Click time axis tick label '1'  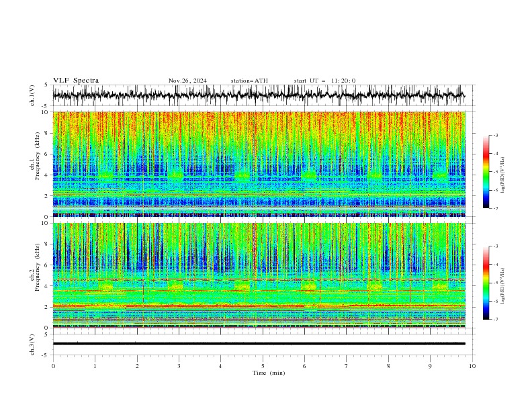pos(95,366)
